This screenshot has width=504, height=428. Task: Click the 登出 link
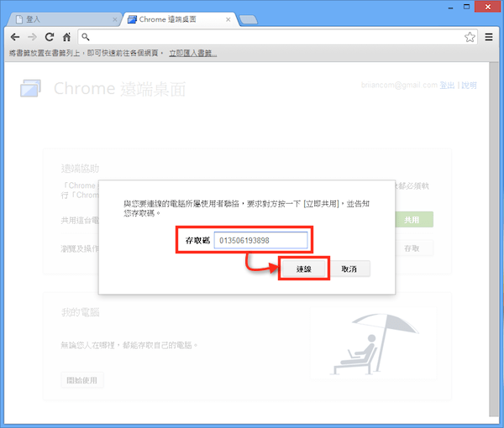448,86
